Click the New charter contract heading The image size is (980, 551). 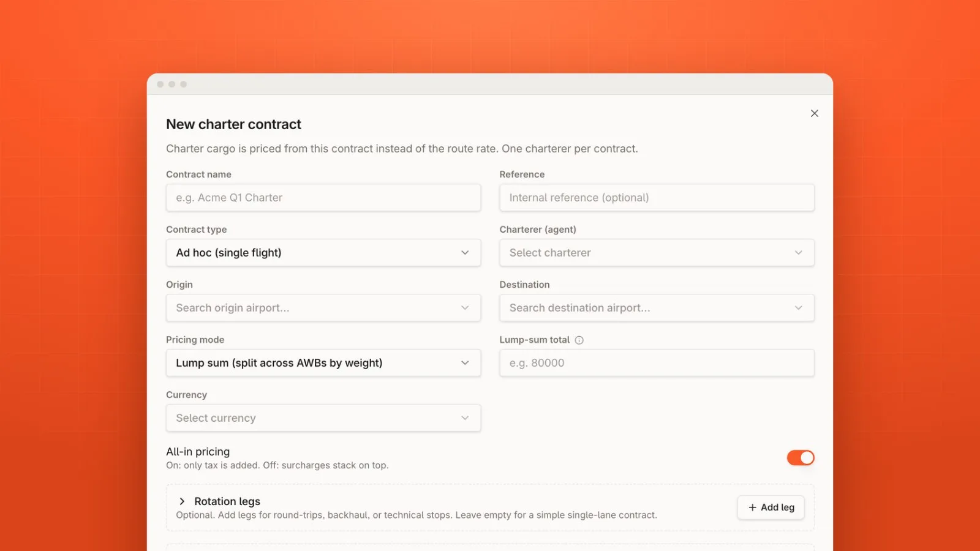233,124
